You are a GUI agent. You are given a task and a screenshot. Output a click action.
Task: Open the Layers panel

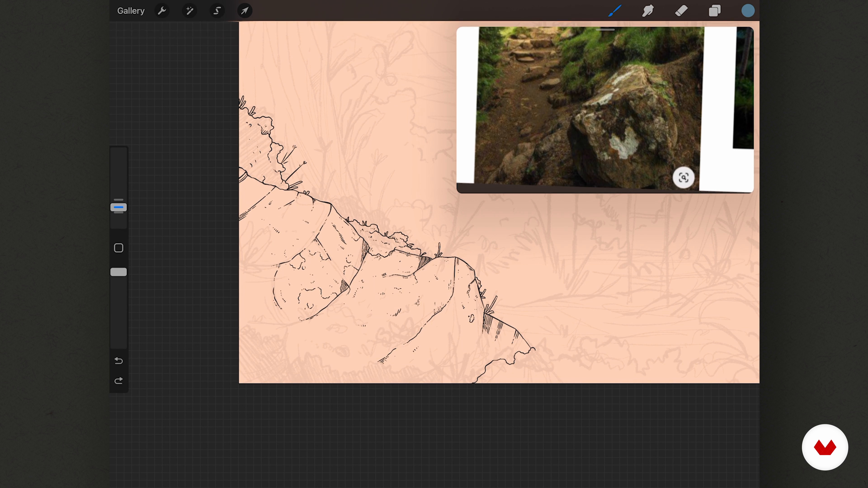714,11
